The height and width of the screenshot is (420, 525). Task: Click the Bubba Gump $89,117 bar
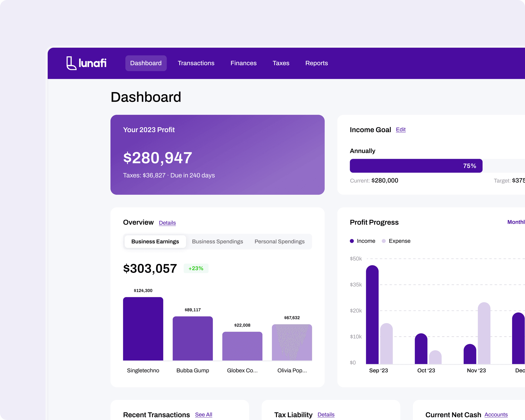pos(193,338)
